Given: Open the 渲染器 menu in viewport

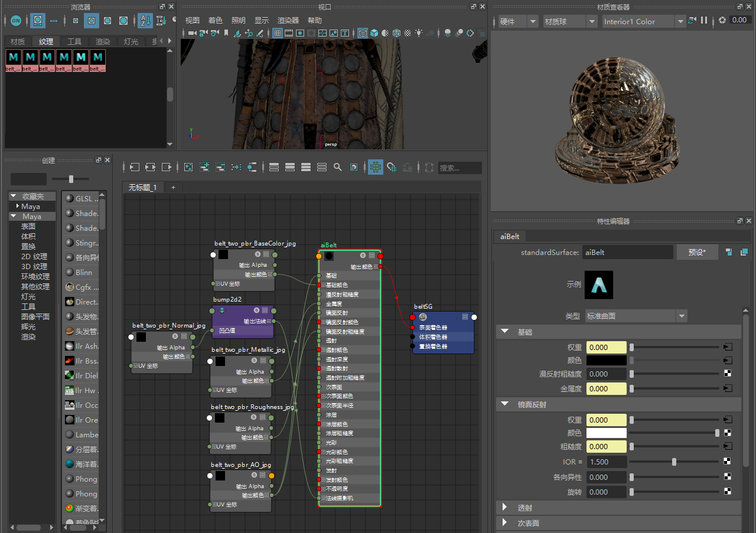Looking at the screenshot, I should (288, 20).
